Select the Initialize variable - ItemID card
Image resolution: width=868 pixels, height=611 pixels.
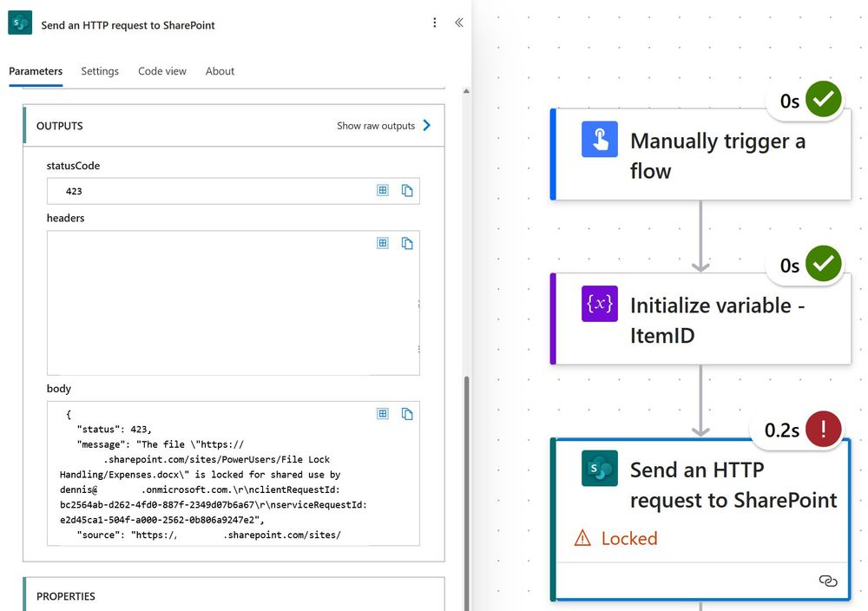(700, 319)
